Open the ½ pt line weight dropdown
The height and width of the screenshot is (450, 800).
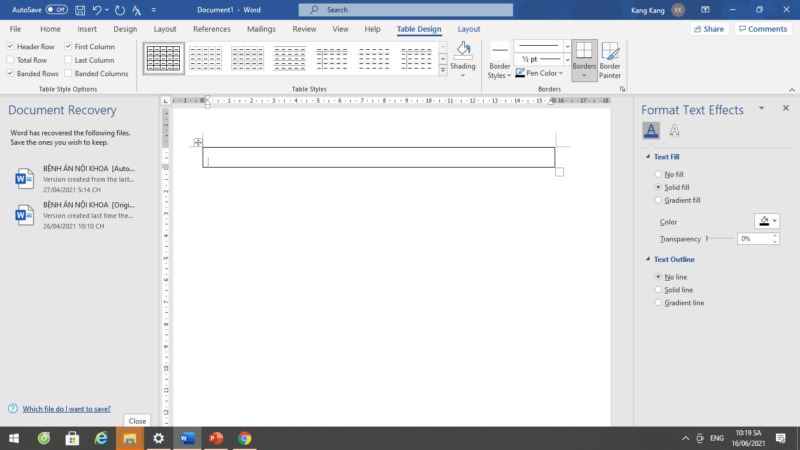[567, 60]
